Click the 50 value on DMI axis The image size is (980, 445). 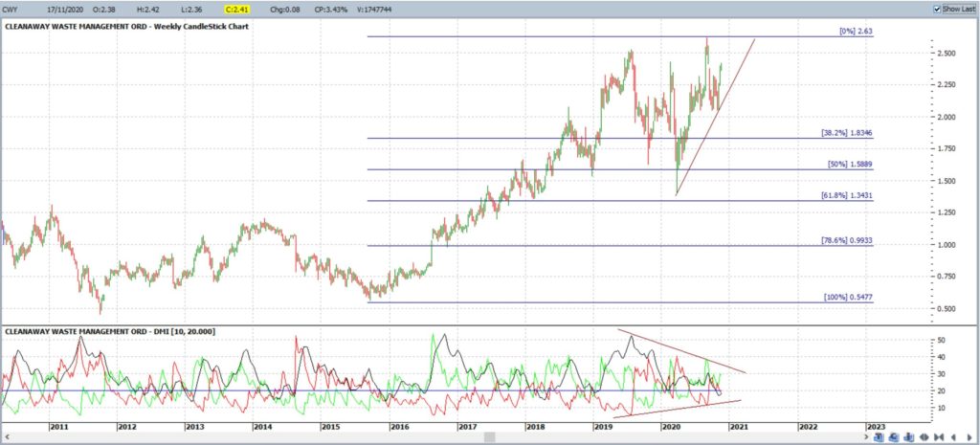pos(944,340)
